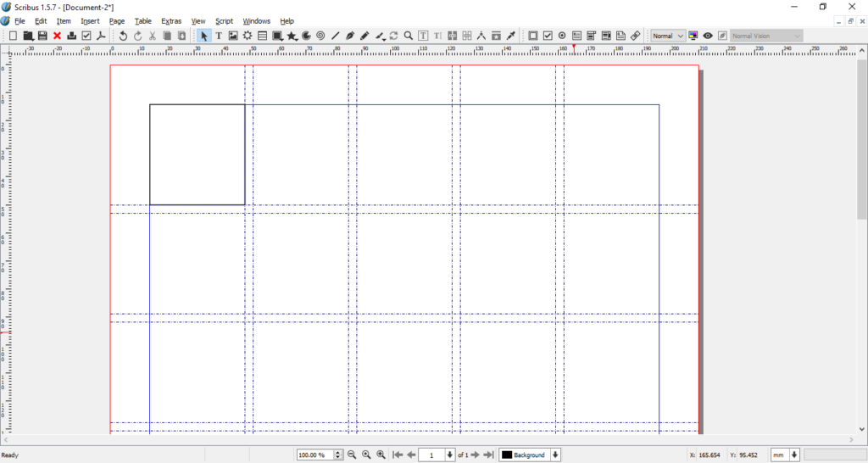The height and width of the screenshot is (463, 868).
Task: Toggle Edit in Preview Mode icon
Action: pos(722,36)
